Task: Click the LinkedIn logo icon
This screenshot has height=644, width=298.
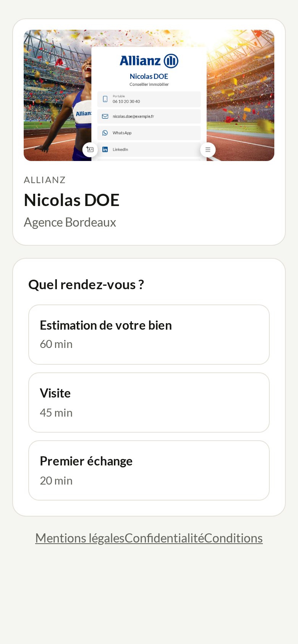Action: [x=105, y=150]
